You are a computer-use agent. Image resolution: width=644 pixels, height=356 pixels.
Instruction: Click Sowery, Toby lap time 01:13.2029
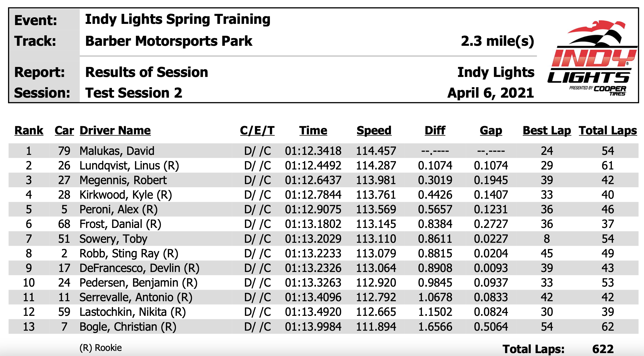(313, 239)
